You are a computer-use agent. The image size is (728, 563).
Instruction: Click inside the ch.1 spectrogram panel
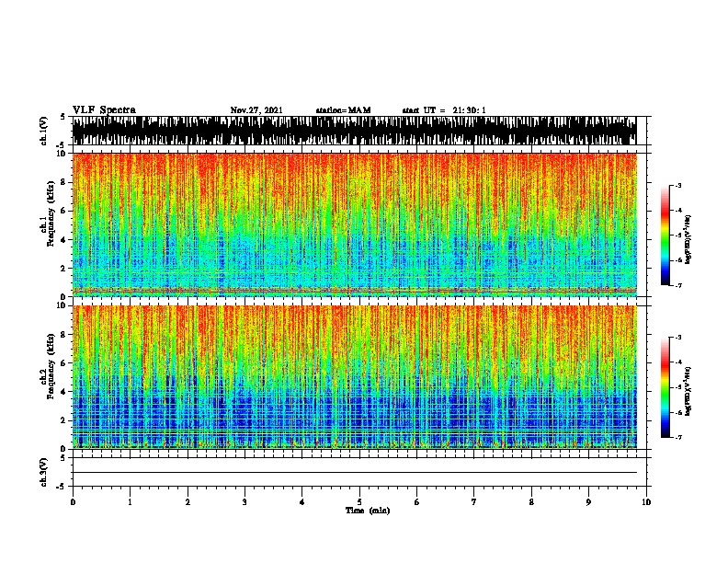(x=355, y=224)
